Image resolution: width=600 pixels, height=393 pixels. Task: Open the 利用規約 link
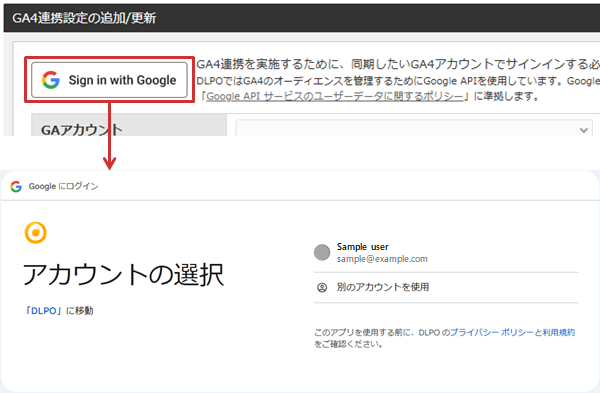point(559,332)
